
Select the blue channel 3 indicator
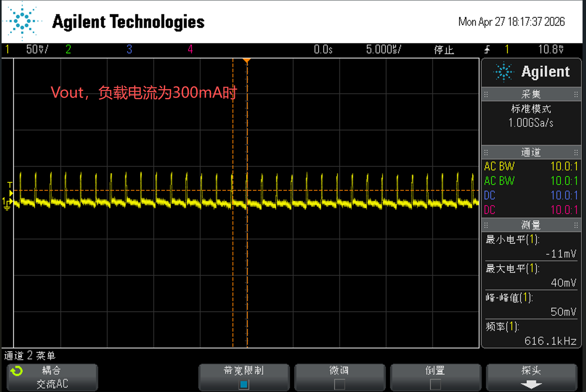pyautogui.click(x=129, y=49)
